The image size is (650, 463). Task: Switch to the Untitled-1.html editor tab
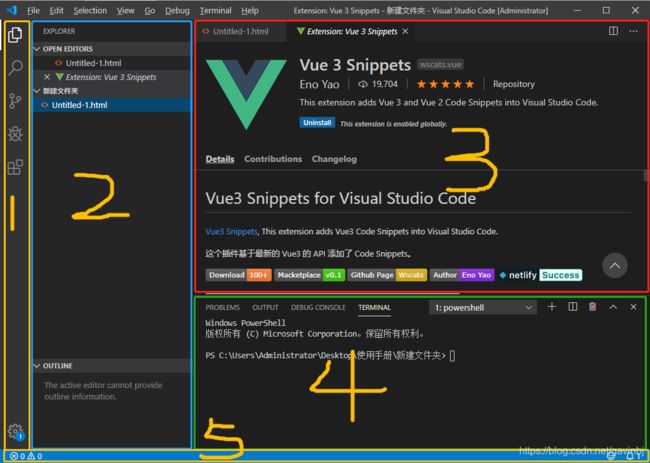(240, 32)
